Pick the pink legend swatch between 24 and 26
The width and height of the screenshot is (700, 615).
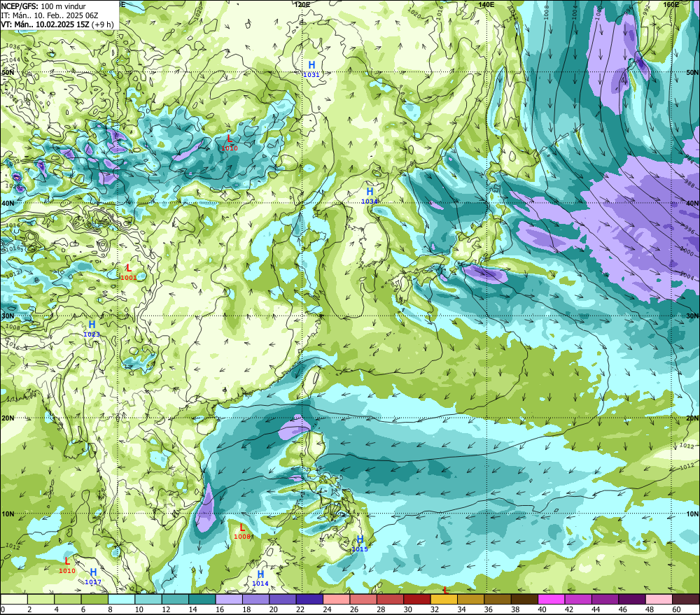click(337, 599)
